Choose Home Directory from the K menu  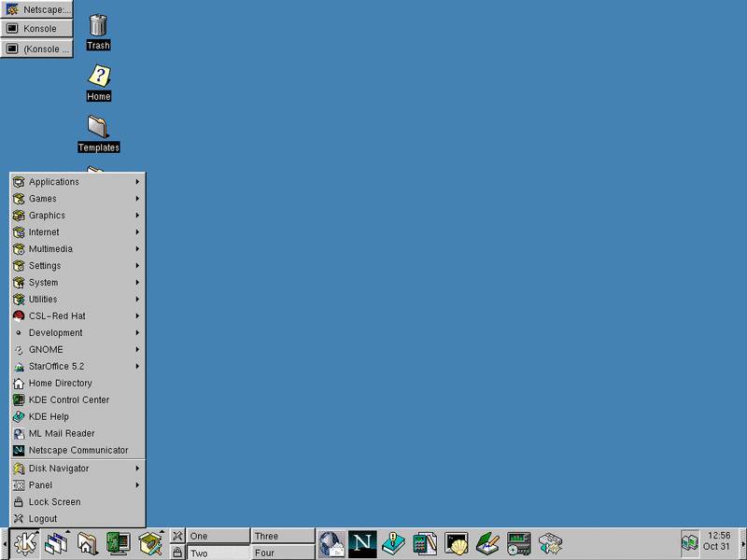[x=78, y=383]
